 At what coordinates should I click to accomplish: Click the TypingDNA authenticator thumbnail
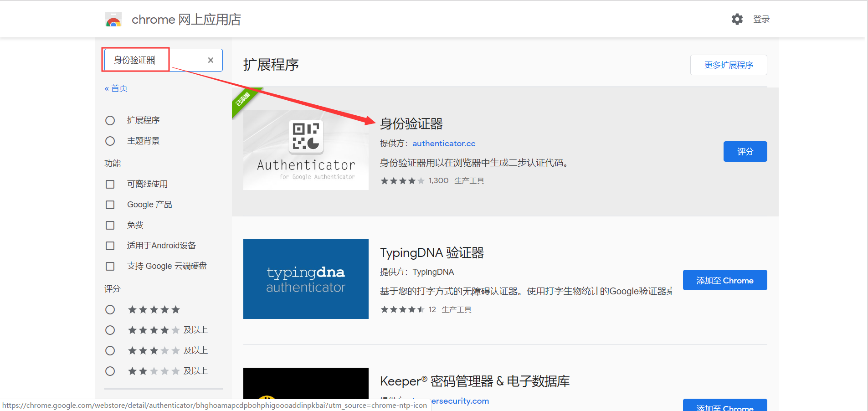click(305, 279)
